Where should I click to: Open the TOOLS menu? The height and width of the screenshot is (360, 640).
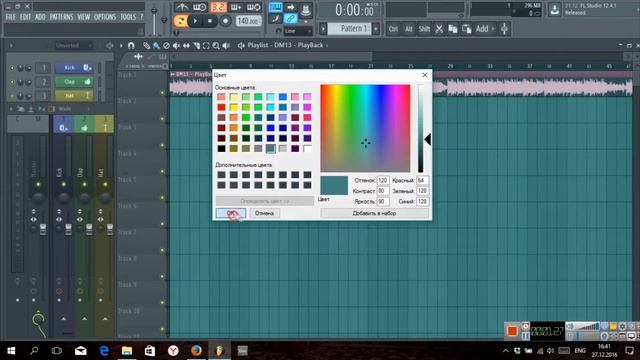click(128, 17)
